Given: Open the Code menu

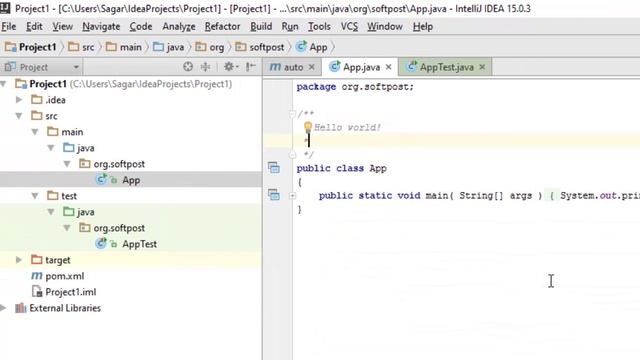Looking at the screenshot, I should point(141,27).
